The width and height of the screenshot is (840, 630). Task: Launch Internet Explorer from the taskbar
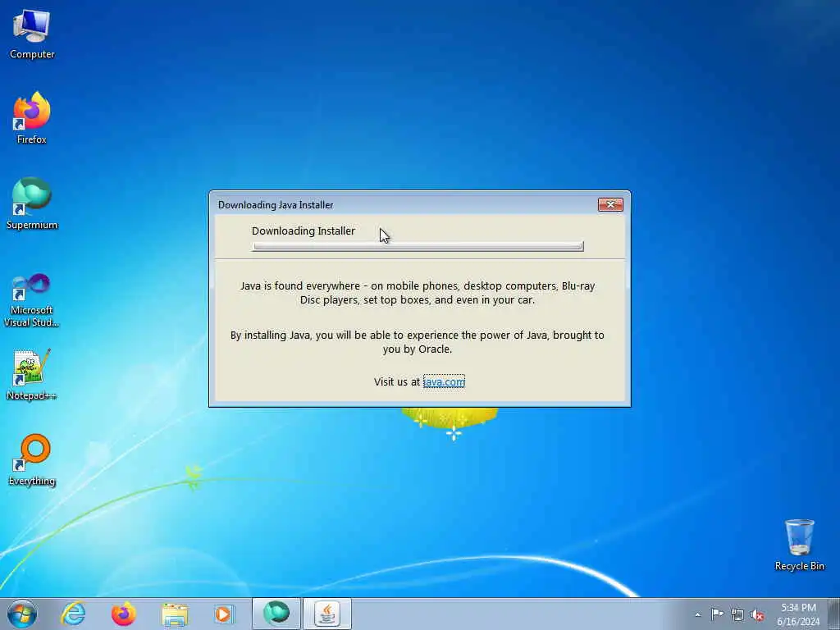73,614
